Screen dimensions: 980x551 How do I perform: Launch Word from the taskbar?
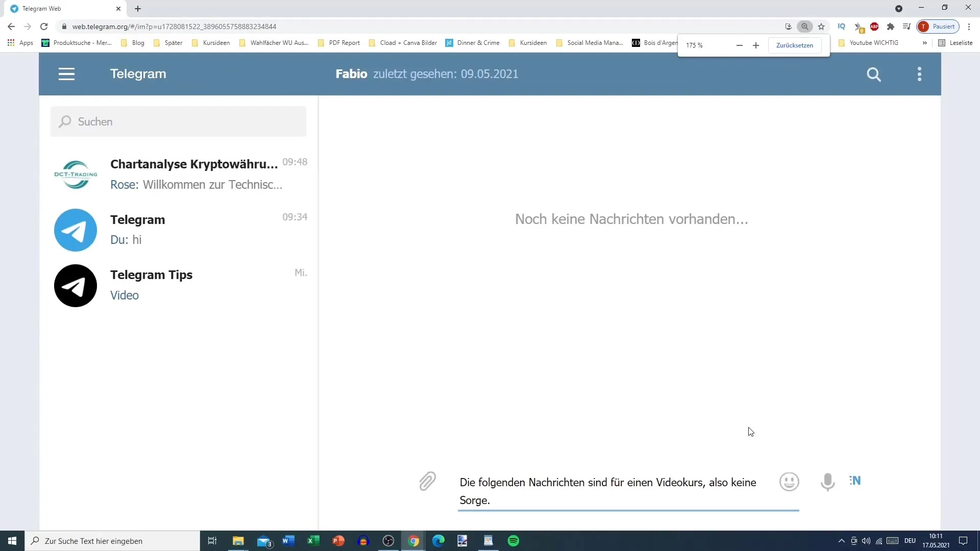(x=288, y=541)
